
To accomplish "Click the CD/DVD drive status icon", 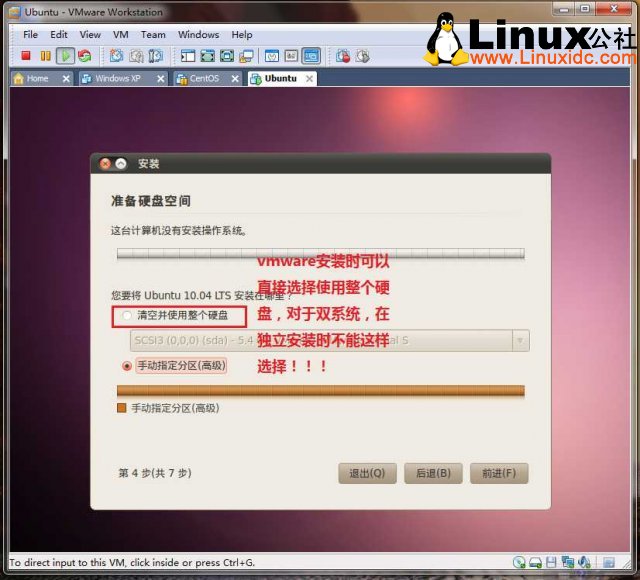I will coord(519,562).
